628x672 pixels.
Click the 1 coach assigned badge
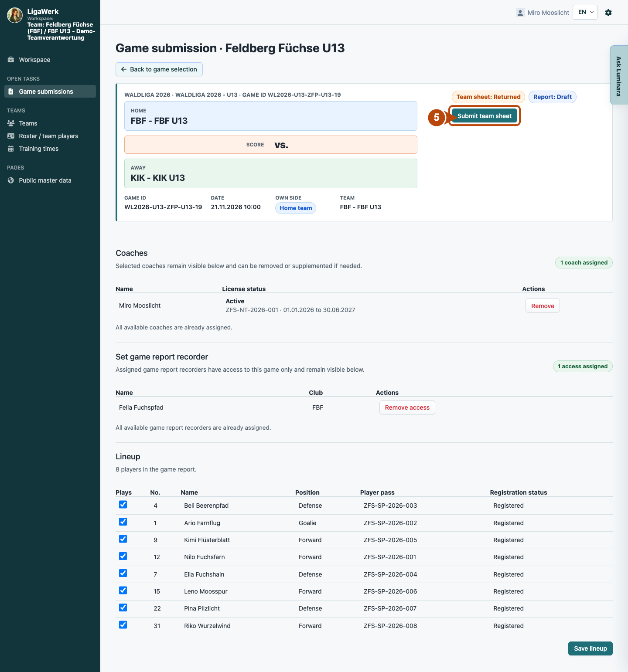pyautogui.click(x=584, y=263)
